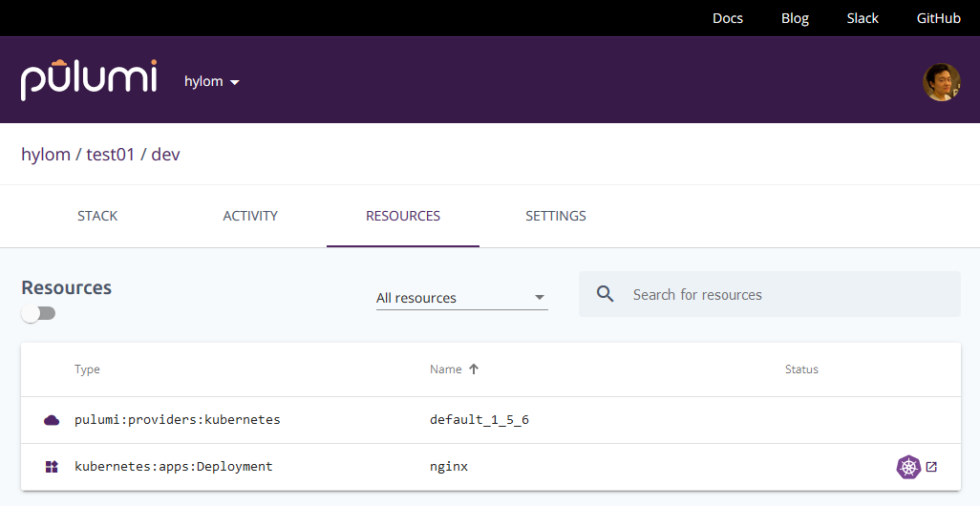Click the Pulumi logo

(89, 80)
